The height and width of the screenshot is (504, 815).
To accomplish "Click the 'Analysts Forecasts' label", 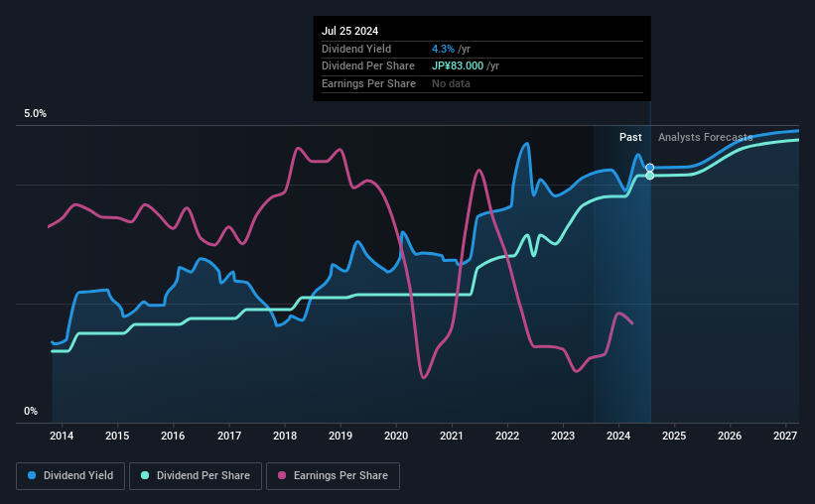I will pyautogui.click(x=706, y=137).
